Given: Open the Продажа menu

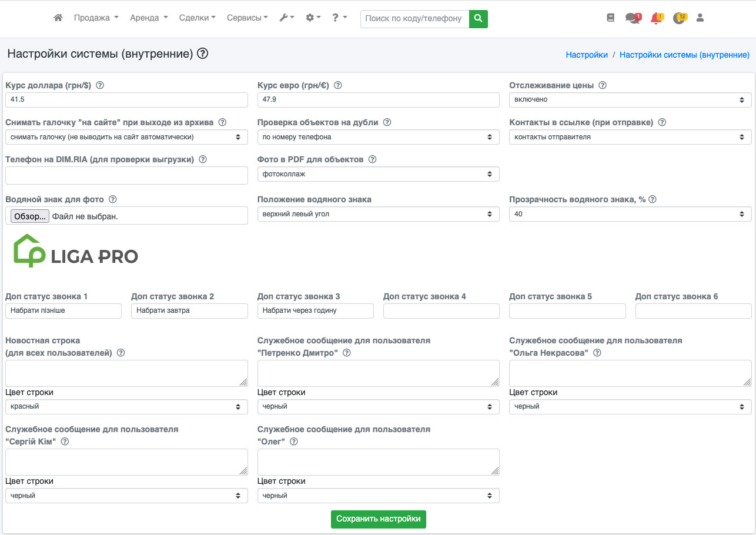Looking at the screenshot, I should pos(96,18).
